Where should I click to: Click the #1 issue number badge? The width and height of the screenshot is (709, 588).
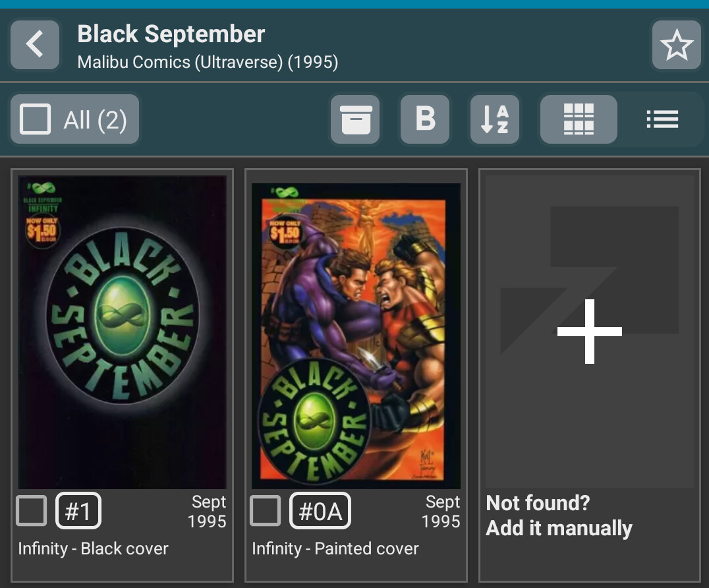[78, 511]
